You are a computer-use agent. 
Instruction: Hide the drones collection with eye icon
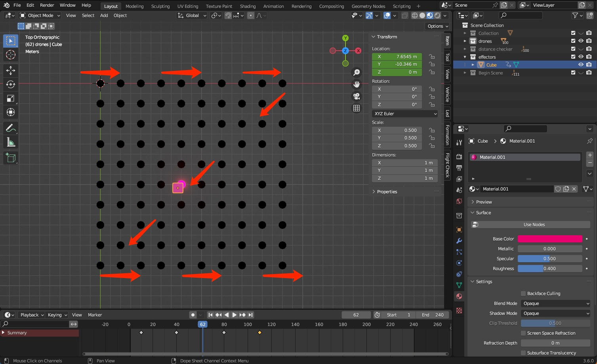click(x=581, y=41)
